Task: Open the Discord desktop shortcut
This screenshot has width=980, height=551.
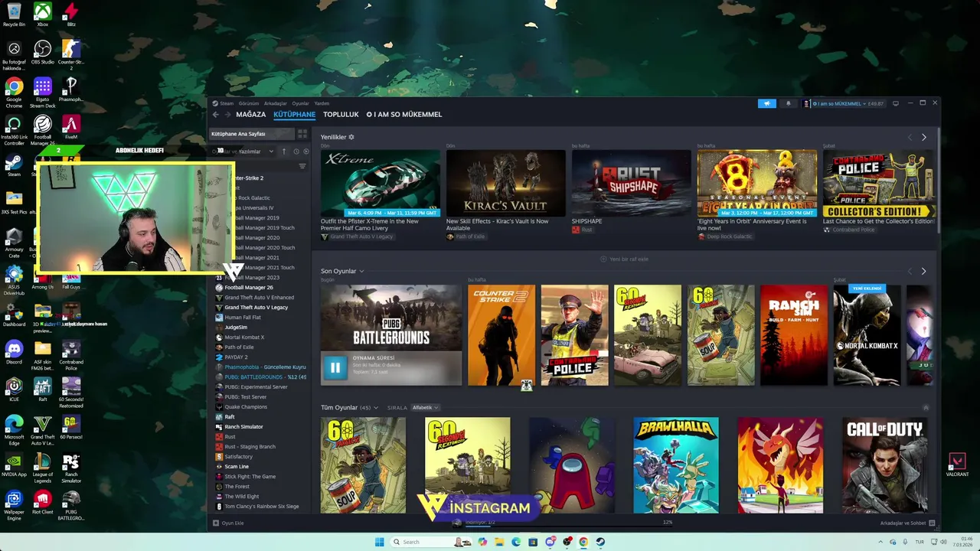Action: coord(14,352)
